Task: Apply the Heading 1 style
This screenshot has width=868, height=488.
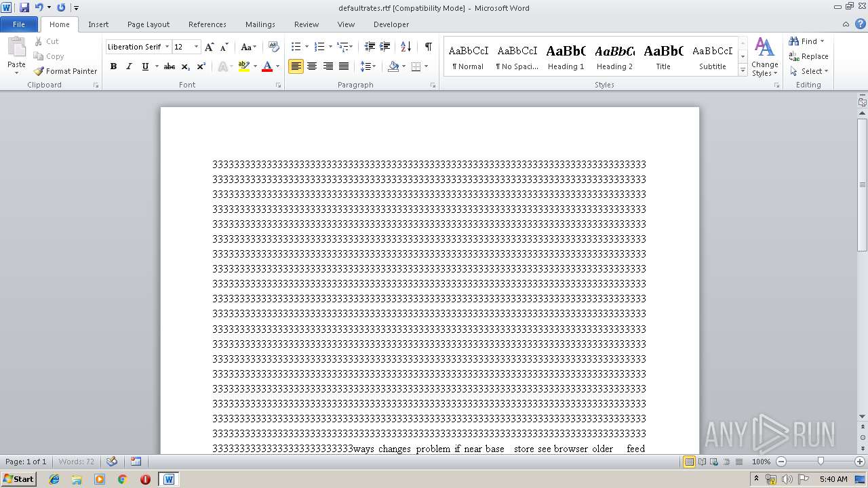Action: [566, 57]
